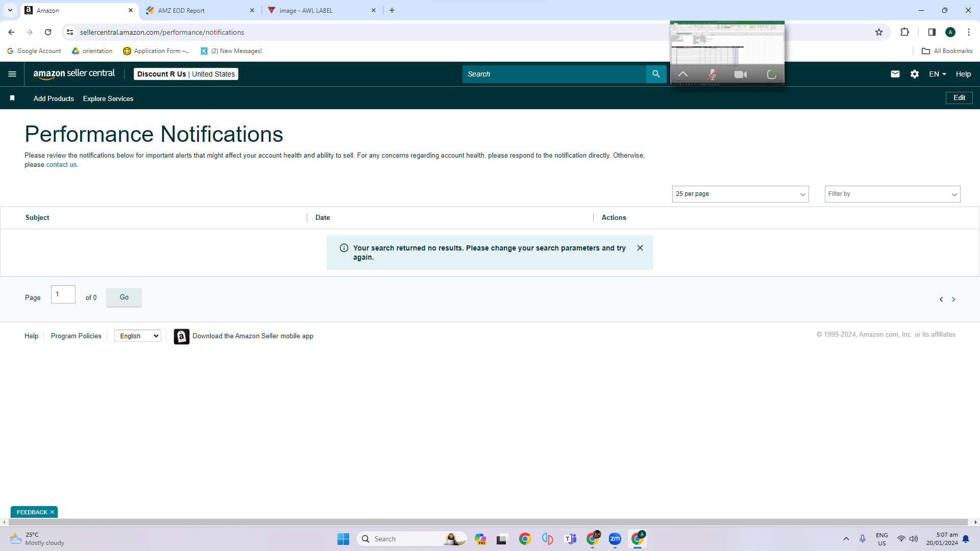Unmute microphone in meeting toolbar
The width and height of the screenshot is (980, 551).
coord(712,74)
